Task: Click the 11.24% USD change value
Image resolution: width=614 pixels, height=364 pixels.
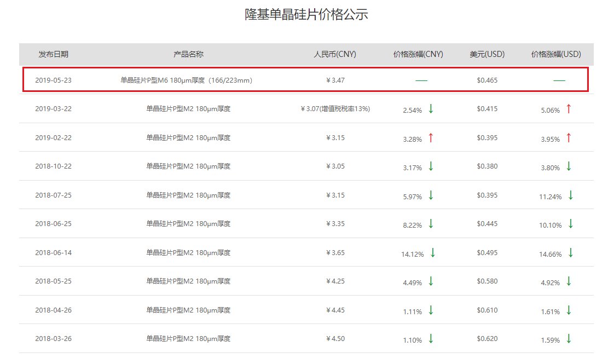Action: pyautogui.click(x=550, y=197)
